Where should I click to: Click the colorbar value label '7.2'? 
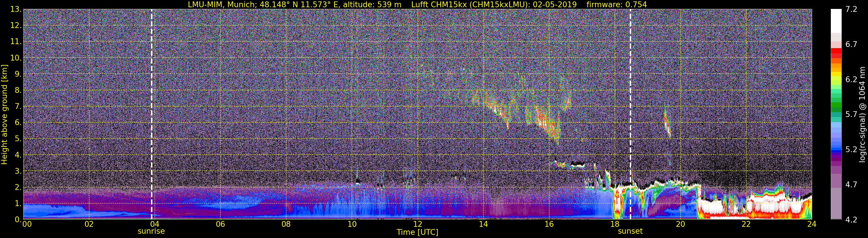[x=851, y=9]
